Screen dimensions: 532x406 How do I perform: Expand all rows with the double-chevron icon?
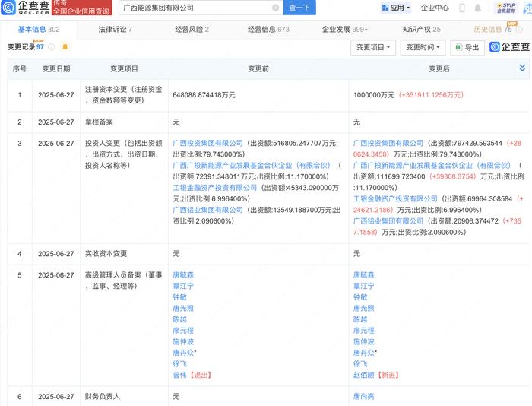pos(522,68)
